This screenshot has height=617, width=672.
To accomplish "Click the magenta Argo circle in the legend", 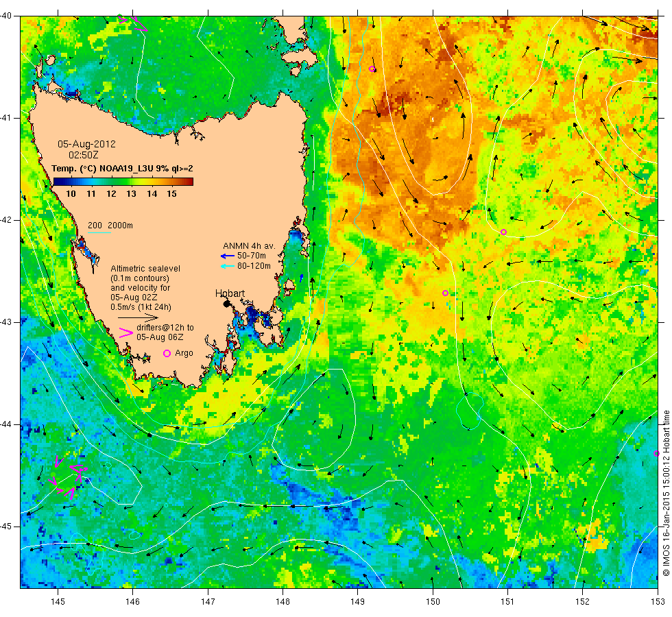I will pos(167,353).
